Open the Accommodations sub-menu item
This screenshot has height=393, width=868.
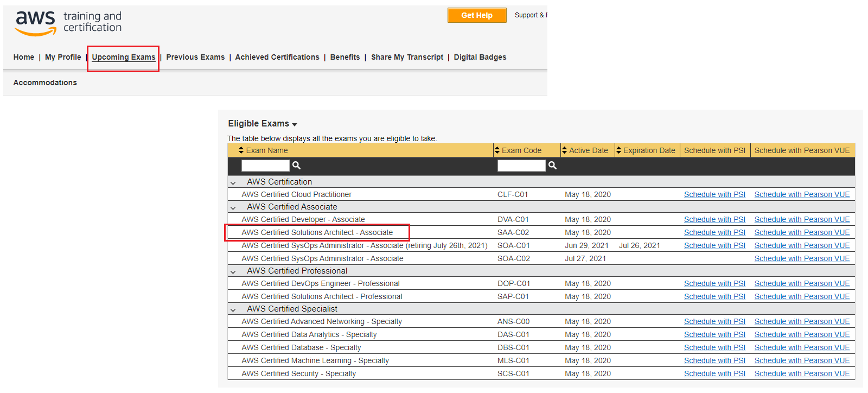(45, 83)
